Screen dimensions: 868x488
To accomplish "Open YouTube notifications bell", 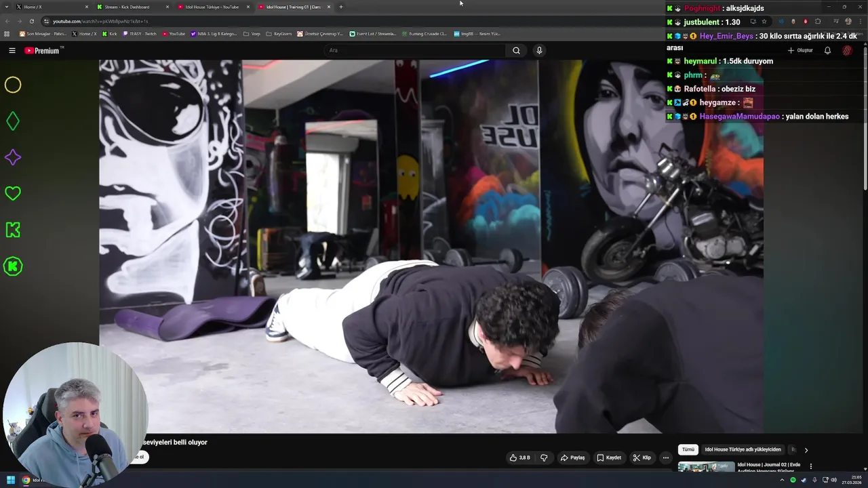I will 827,50.
